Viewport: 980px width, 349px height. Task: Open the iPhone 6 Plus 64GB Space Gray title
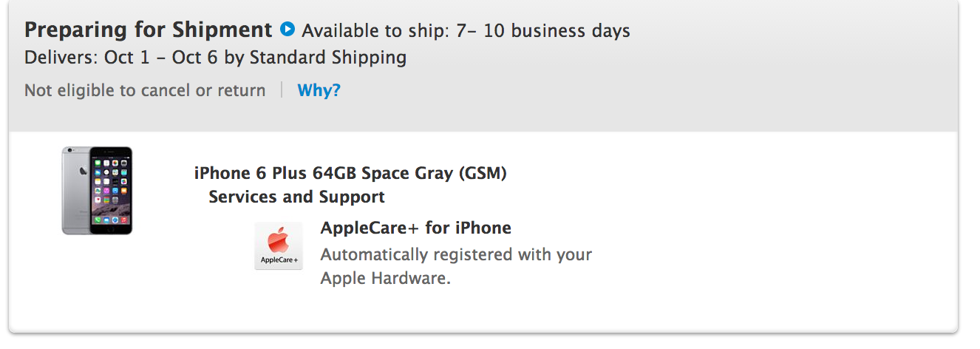pyautogui.click(x=350, y=173)
